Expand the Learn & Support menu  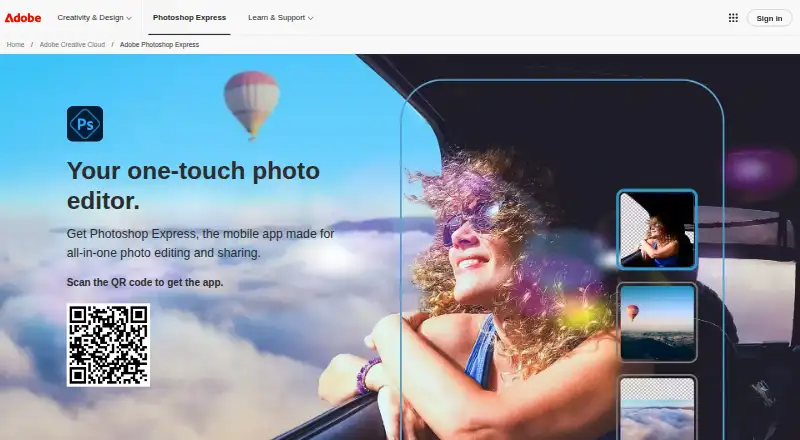(x=281, y=18)
